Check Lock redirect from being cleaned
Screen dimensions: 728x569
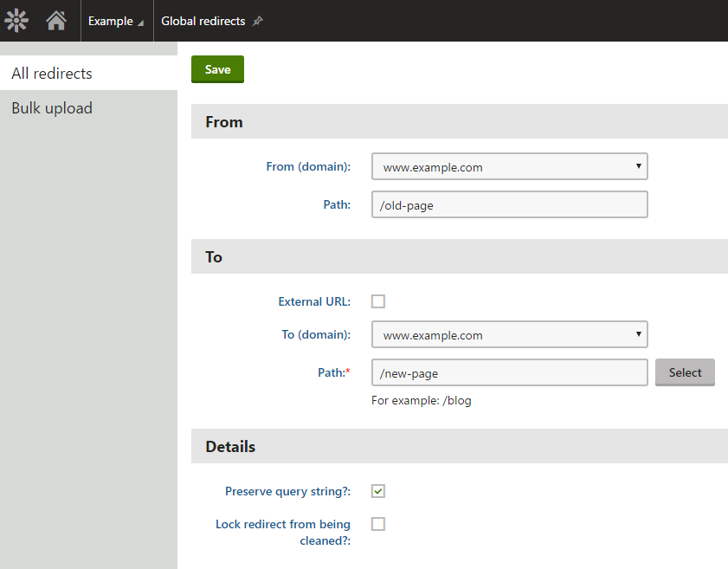point(378,524)
